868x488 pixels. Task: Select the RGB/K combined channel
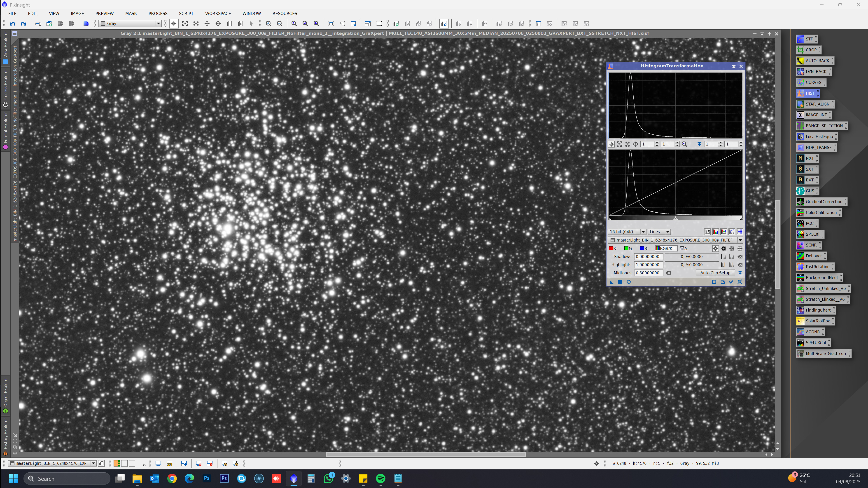click(665, 249)
